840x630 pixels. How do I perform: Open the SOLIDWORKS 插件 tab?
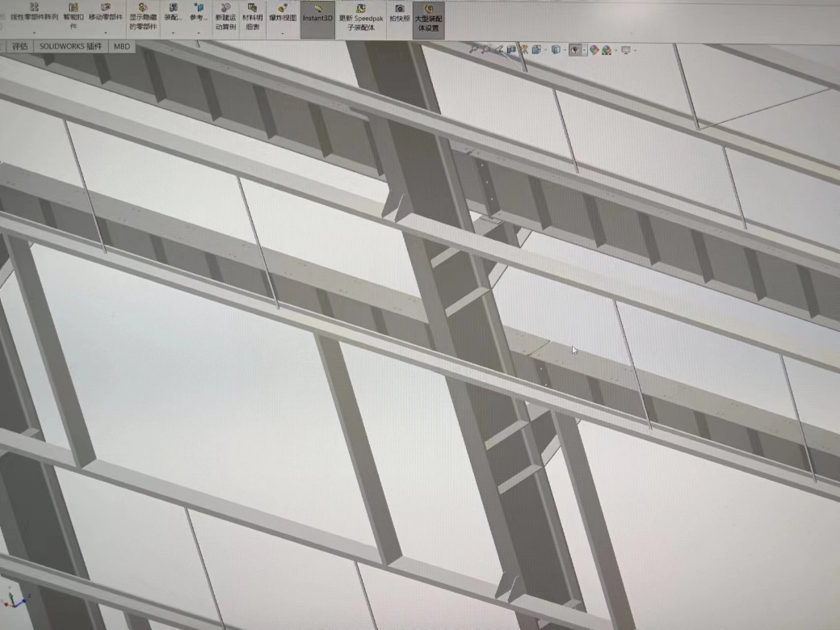coord(70,47)
